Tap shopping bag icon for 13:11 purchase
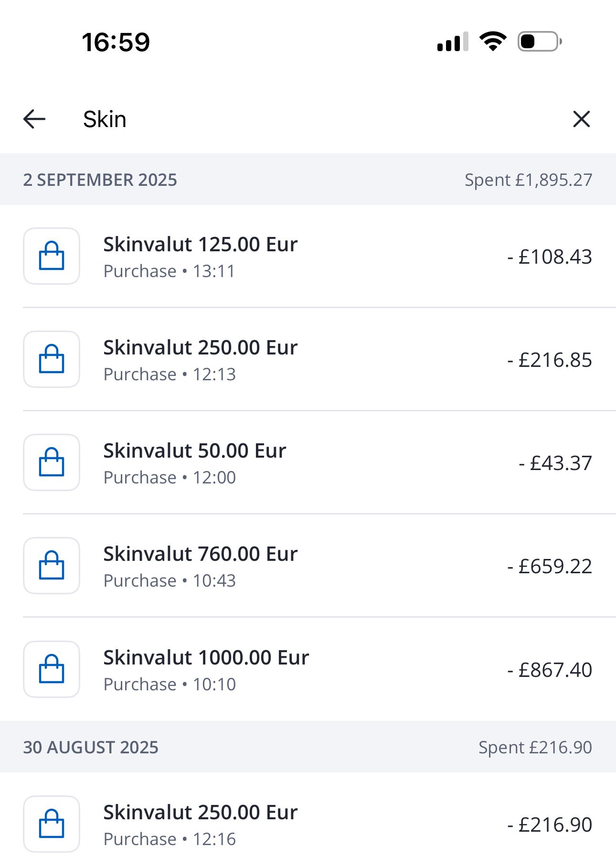This screenshot has height=868, width=616. click(52, 256)
